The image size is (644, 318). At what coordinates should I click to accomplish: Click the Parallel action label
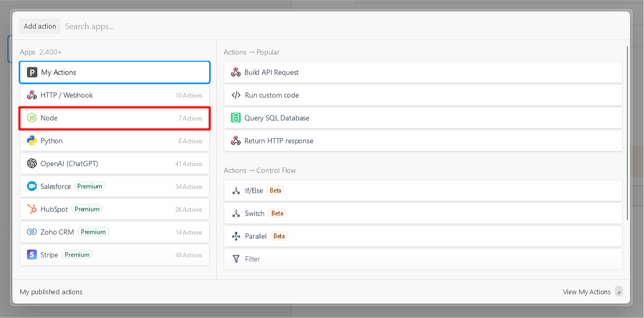tap(256, 236)
